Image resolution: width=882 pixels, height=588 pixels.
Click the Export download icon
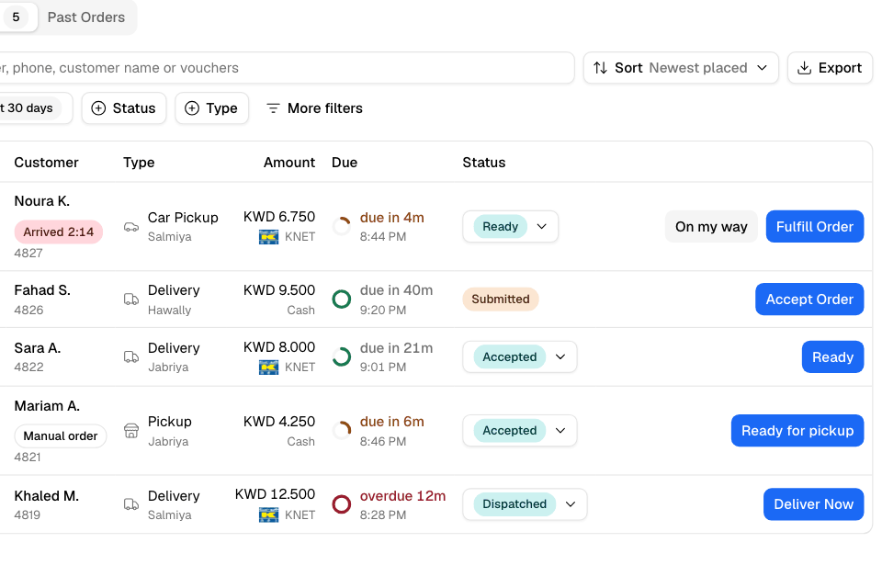(805, 68)
